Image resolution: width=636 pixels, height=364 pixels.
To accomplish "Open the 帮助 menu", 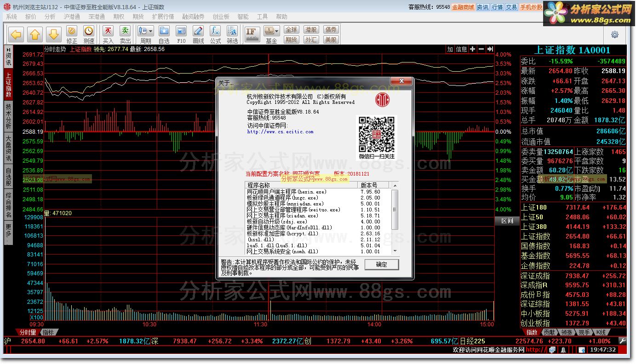I will point(281,17).
